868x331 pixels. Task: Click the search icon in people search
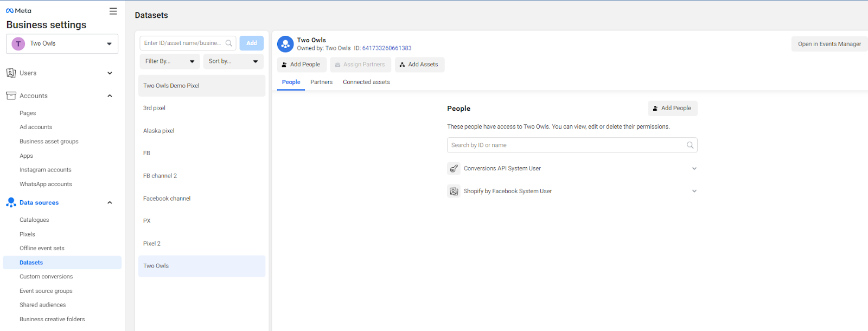[690, 145]
